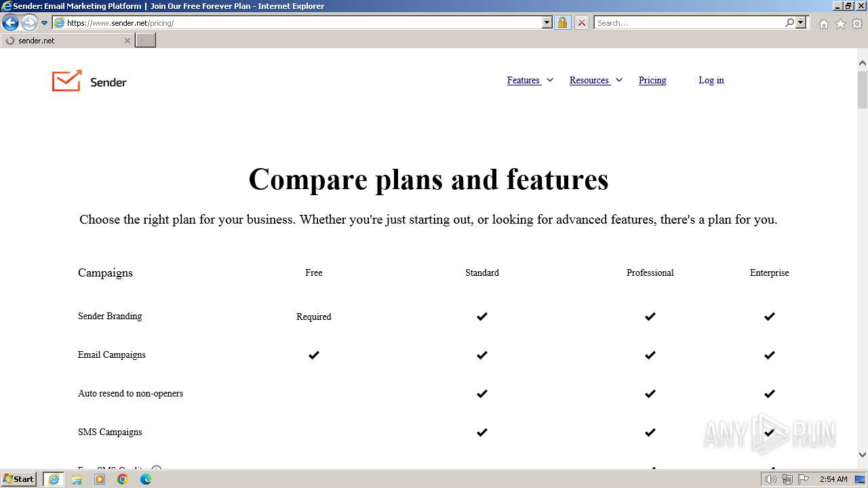The image size is (868, 488).
Task: Open the Windows Start menu
Action: click(x=19, y=479)
